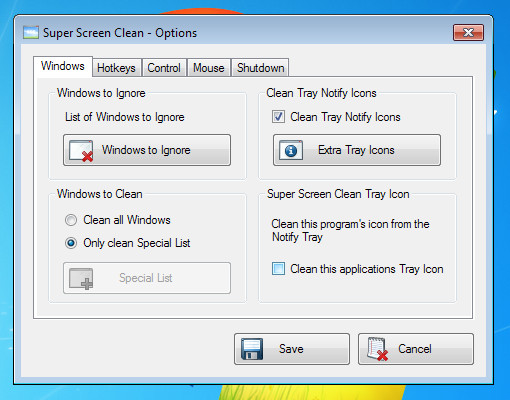Open the Shutdown tab
The width and height of the screenshot is (510, 400).
tap(260, 68)
